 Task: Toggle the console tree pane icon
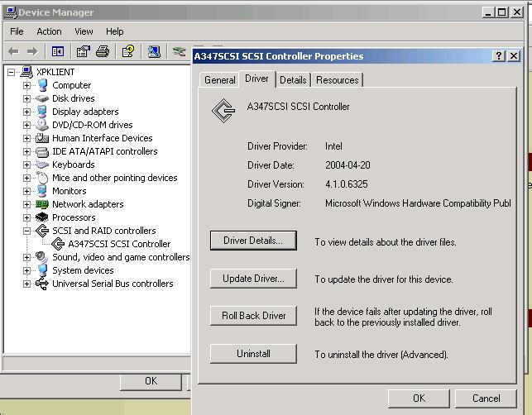pyautogui.click(x=58, y=51)
